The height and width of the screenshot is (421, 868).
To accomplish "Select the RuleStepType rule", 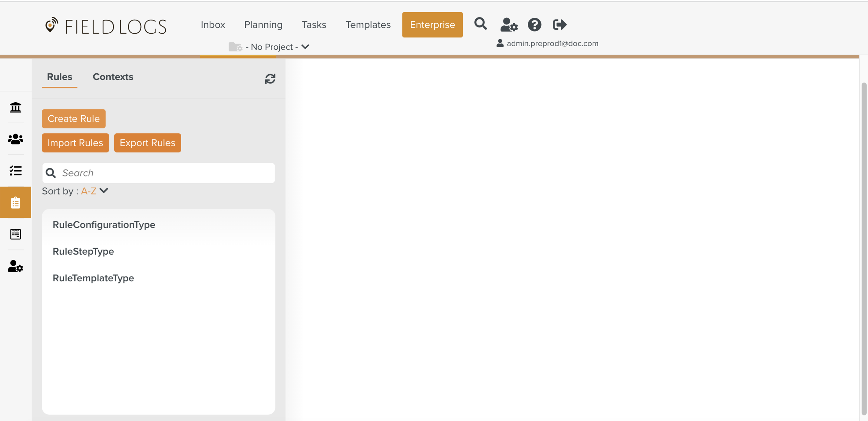I will [83, 251].
